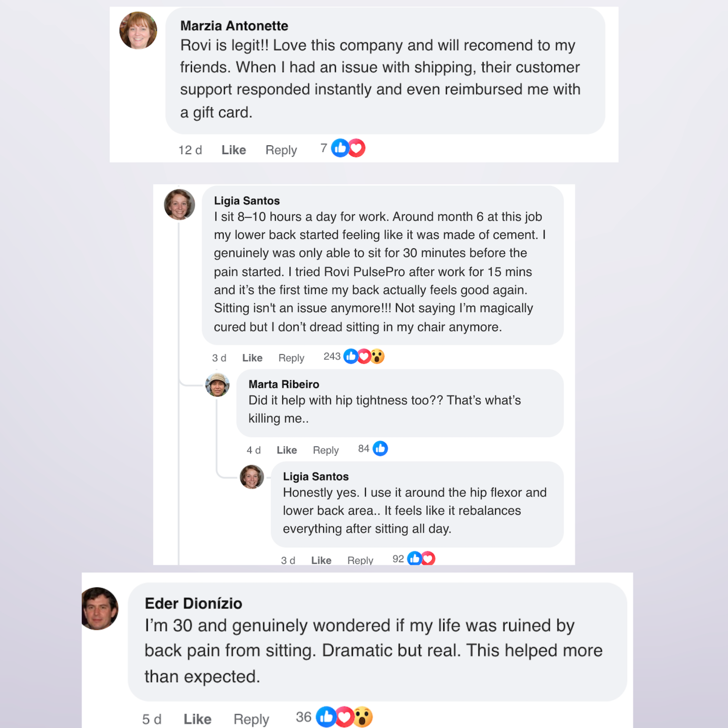Open Eder Dionízio's profile picture

(100, 608)
